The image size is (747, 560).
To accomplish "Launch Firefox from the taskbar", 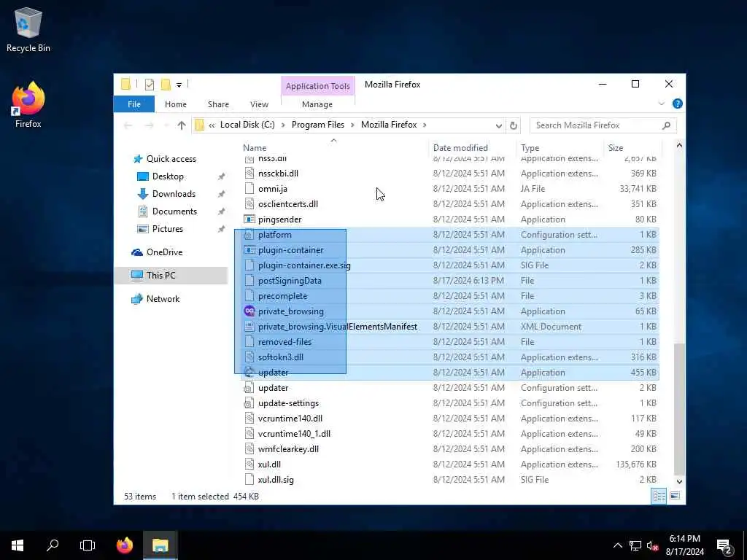I will point(125,545).
